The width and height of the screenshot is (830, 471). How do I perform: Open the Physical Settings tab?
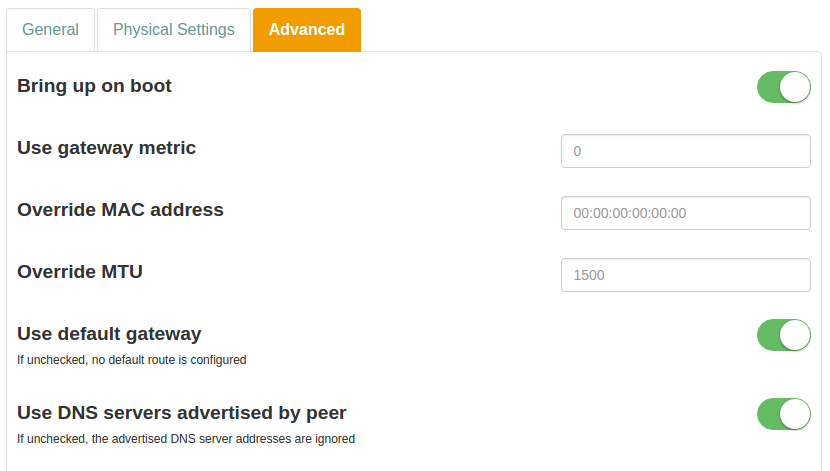coord(174,30)
